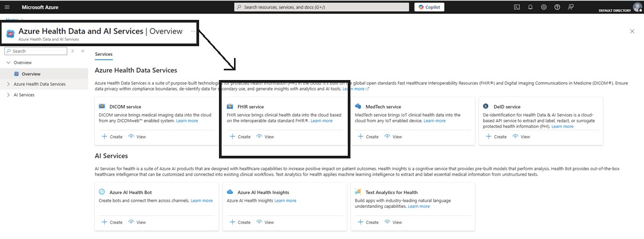
Task: Expand Azure Health Data Services in sidebar
Action: click(8, 84)
